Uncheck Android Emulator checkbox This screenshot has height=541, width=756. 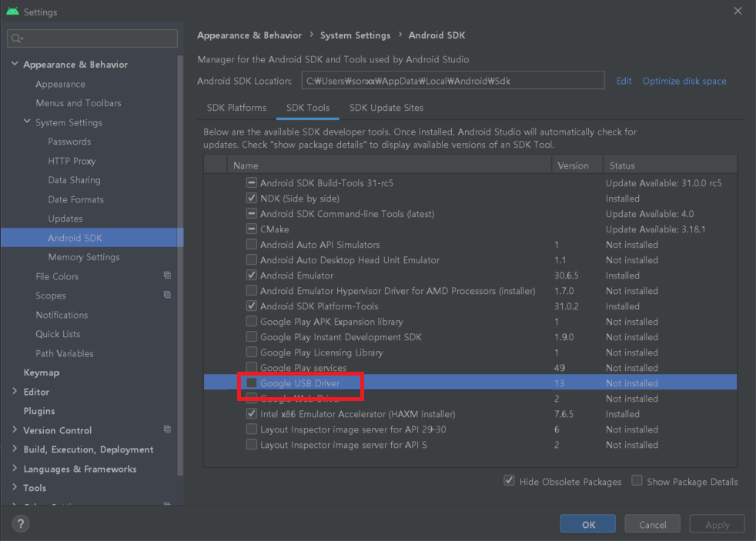[251, 275]
